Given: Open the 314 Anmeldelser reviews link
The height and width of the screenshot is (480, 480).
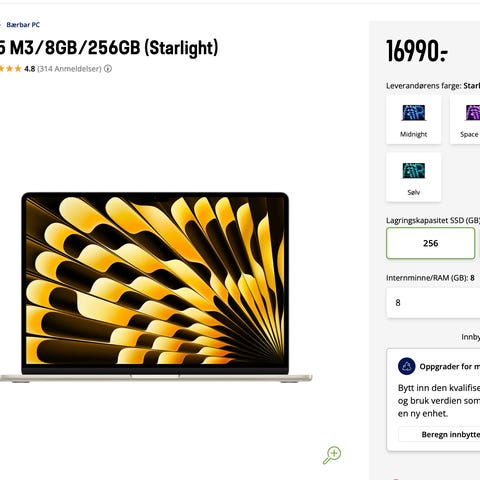Looking at the screenshot, I should point(69,69).
